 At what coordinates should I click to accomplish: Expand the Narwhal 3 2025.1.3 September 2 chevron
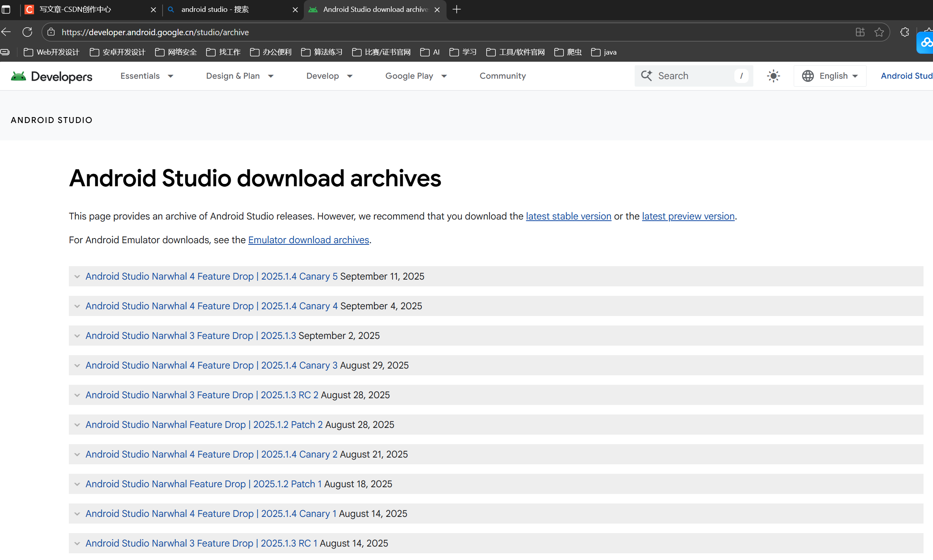77,336
